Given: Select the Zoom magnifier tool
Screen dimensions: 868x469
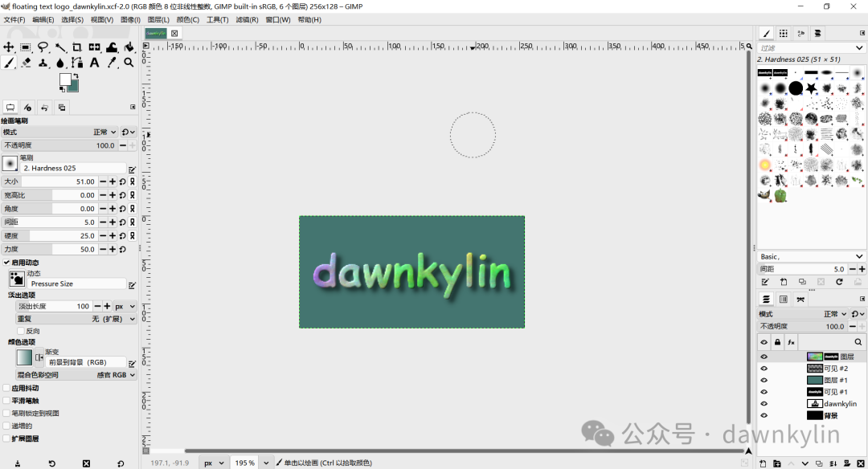Looking at the screenshot, I should [129, 62].
